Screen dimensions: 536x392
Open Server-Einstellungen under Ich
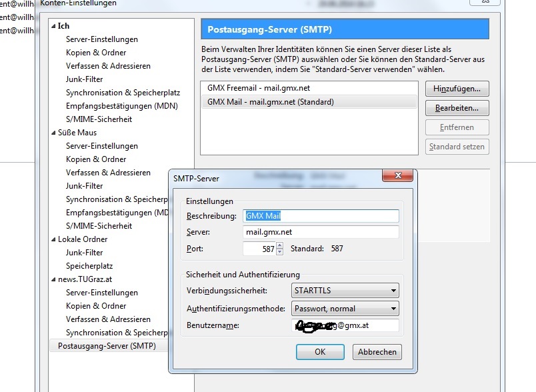pyautogui.click(x=102, y=39)
